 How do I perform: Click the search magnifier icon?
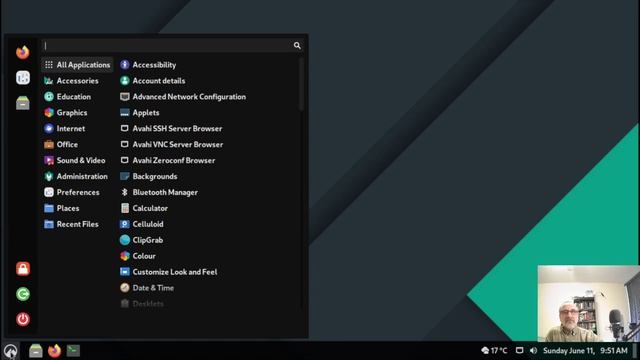tap(297, 45)
